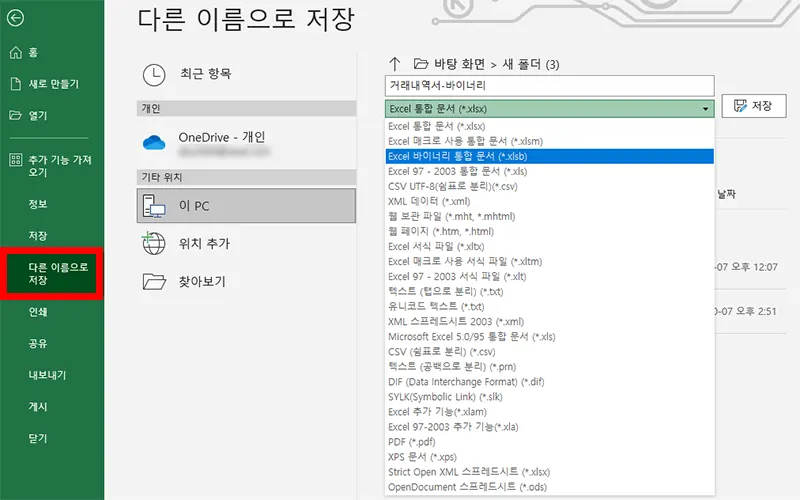Click the 바탕 화면 breadcrumb folder

coord(459,64)
